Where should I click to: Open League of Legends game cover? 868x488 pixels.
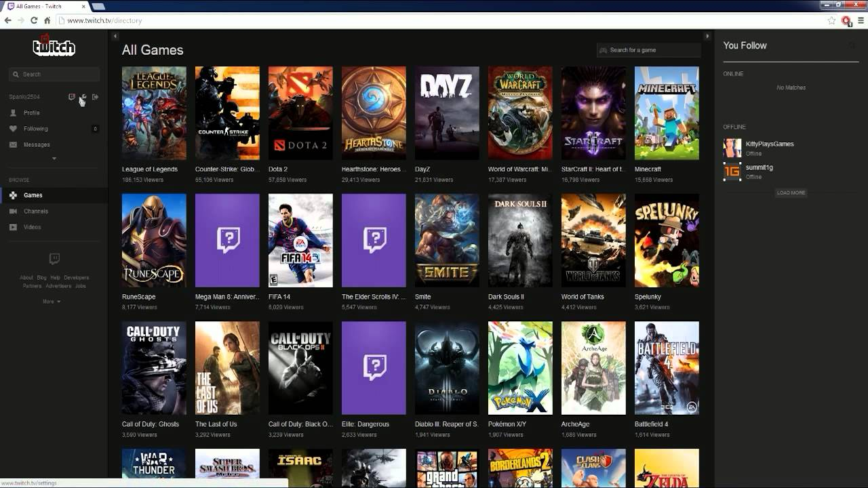coord(154,113)
